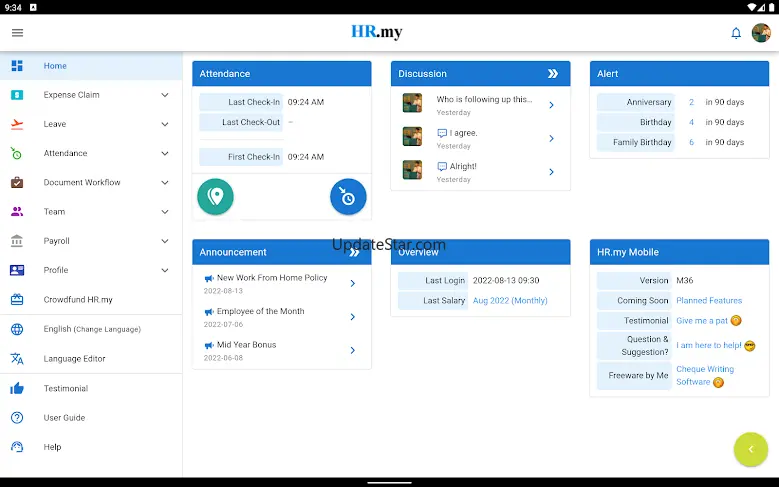The height and width of the screenshot is (487, 779).
Task: Expand the Profile menu chevron
Action: [165, 270]
